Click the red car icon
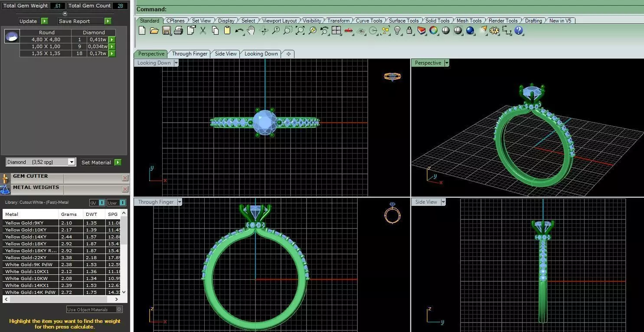 click(348, 30)
